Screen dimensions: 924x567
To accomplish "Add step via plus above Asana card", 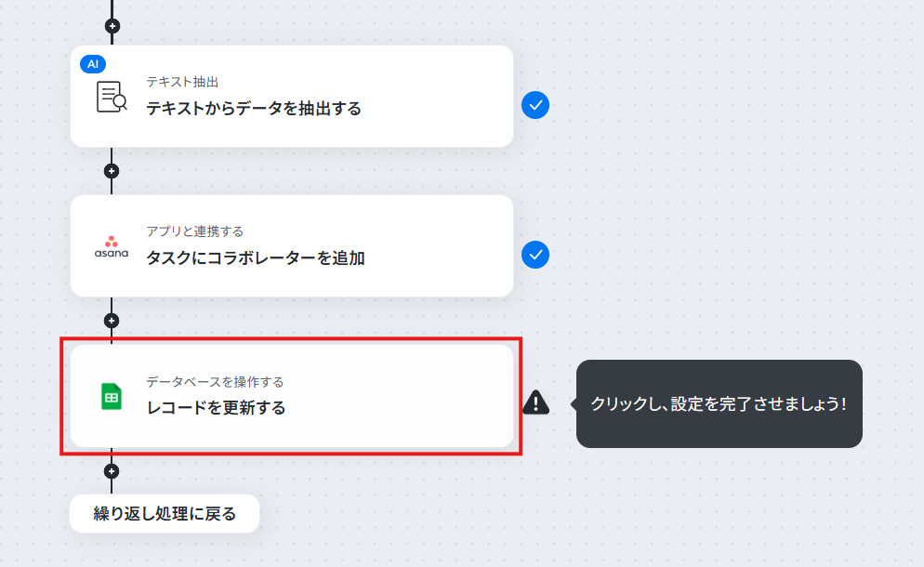I will click(112, 171).
